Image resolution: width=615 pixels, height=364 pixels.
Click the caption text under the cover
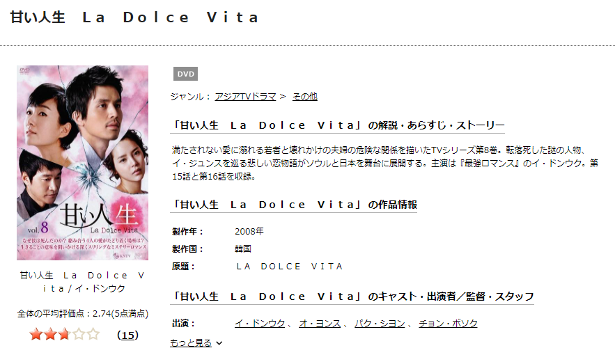pyautogui.click(x=83, y=282)
